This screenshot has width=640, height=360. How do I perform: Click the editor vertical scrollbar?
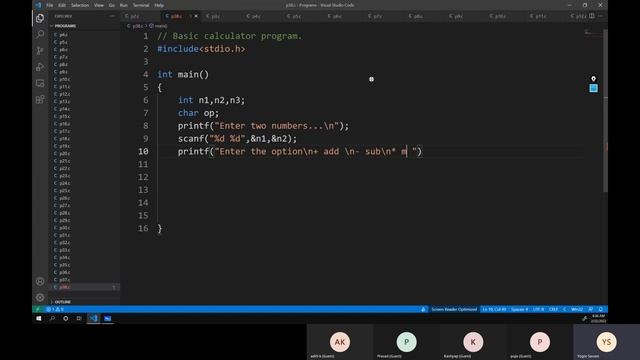(605, 110)
